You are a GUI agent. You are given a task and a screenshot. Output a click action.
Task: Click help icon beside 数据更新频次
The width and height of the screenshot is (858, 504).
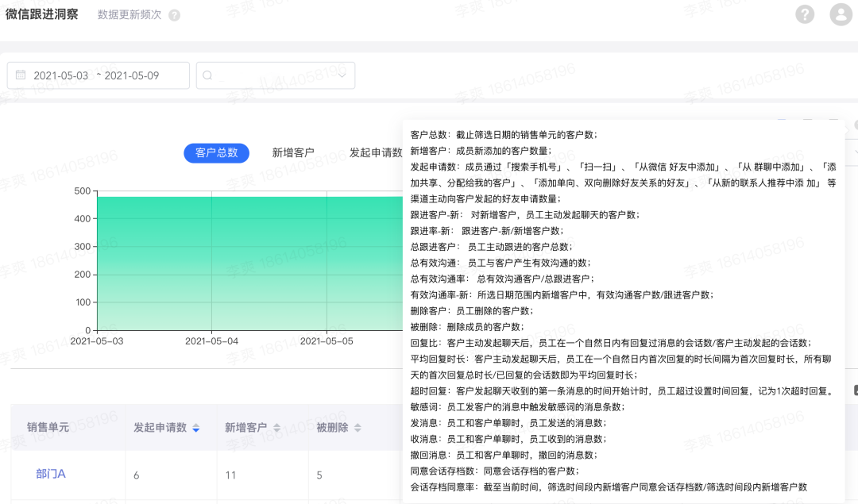(x=174, y=15)
